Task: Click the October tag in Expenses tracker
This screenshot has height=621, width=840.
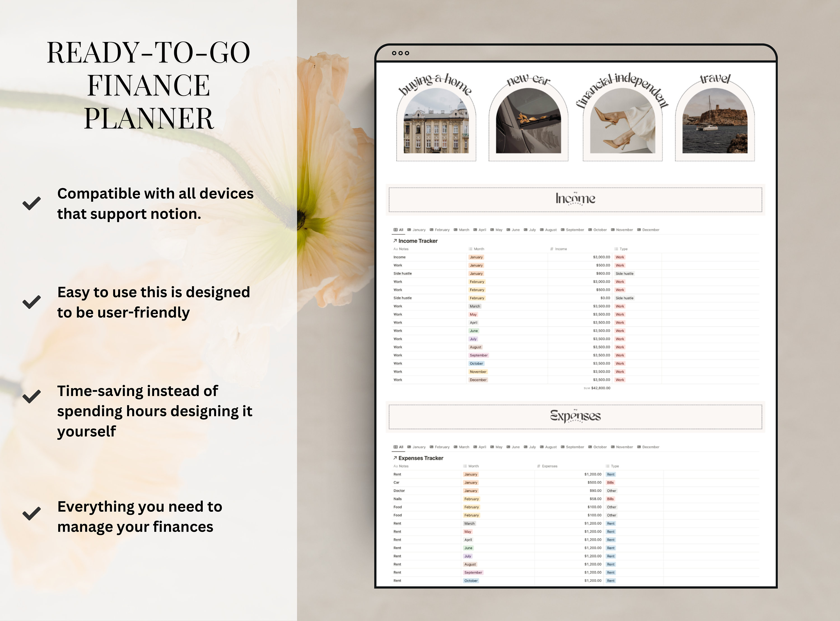Action: [x=471, y=581]
